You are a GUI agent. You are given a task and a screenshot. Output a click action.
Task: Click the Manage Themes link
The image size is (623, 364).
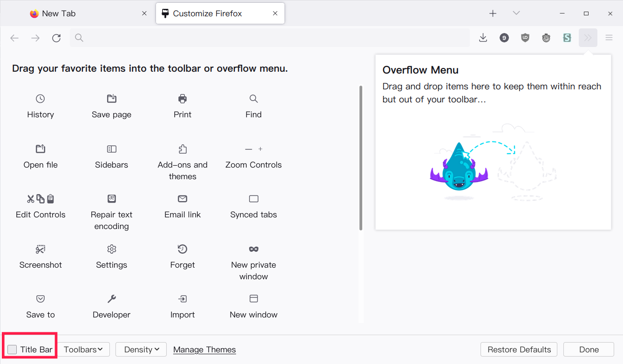[204, 350]
